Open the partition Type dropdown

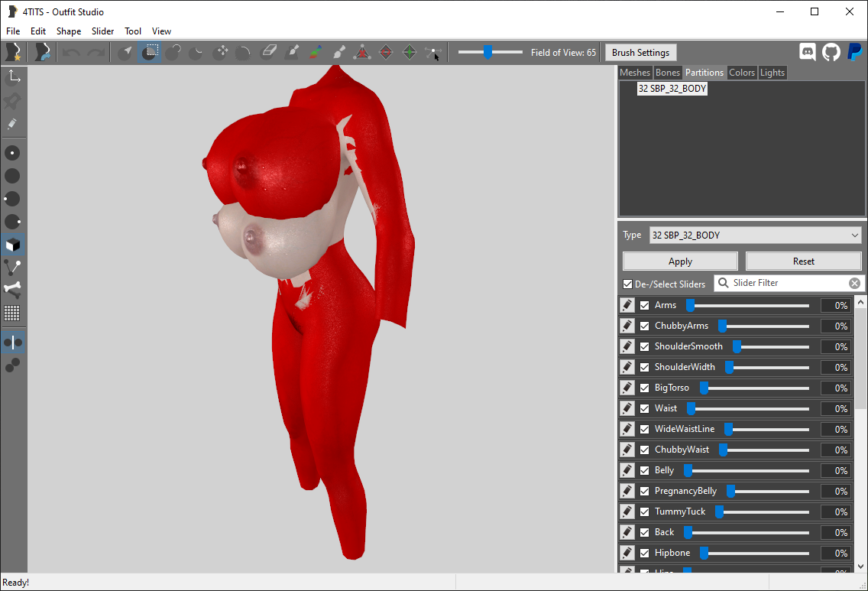point(756,235)
